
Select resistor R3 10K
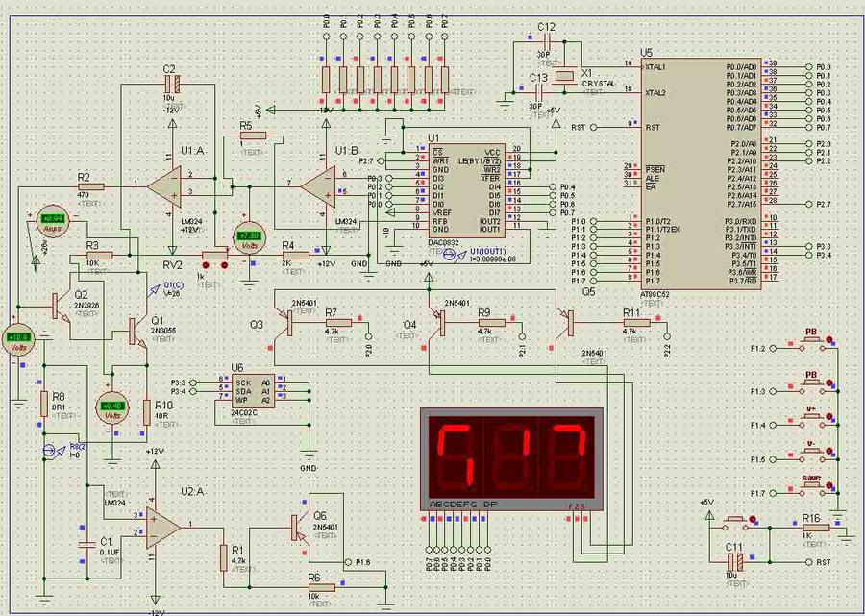click(x=99, y=256)
